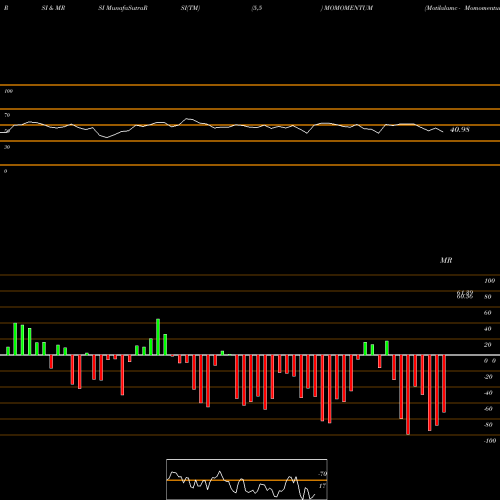Click the 17 value in the mini chart

[x=322, y=486]
